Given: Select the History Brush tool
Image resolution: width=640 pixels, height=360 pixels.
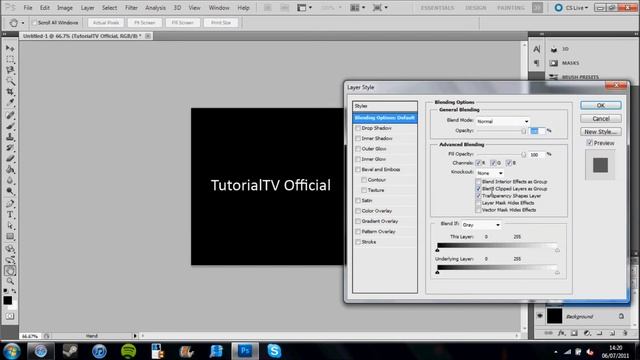Looking at the screenshot, I should (x=10, y=148).
